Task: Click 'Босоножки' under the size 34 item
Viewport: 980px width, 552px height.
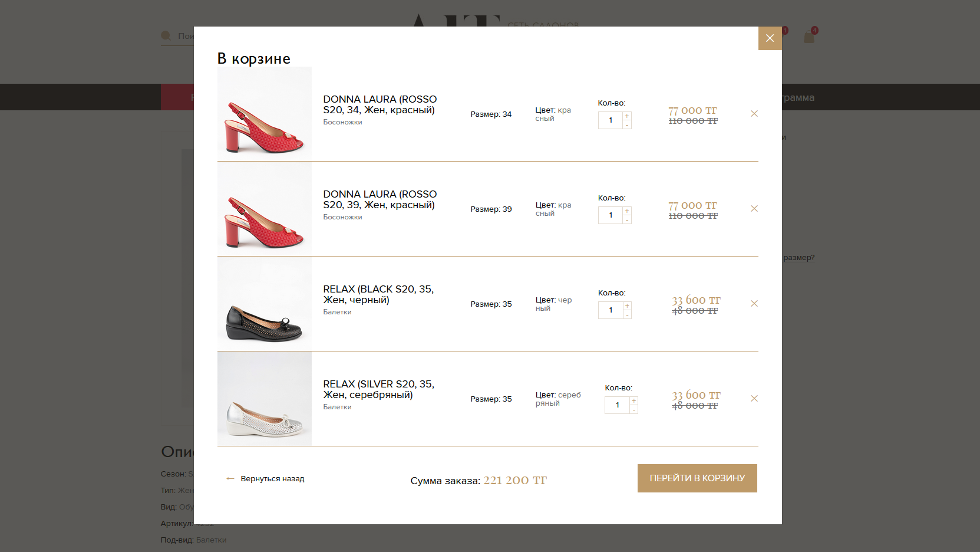Action: coord(342,122)
